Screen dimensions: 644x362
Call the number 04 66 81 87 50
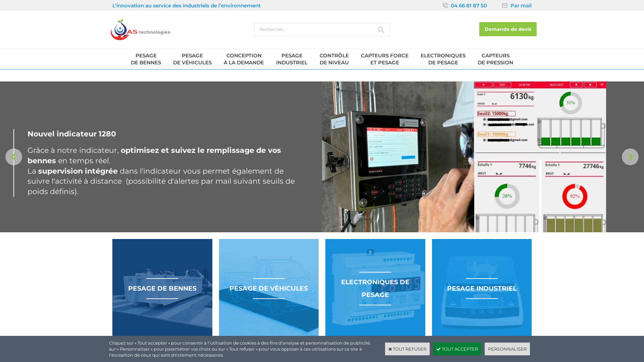pyautogui.click(x=469, y=5)
